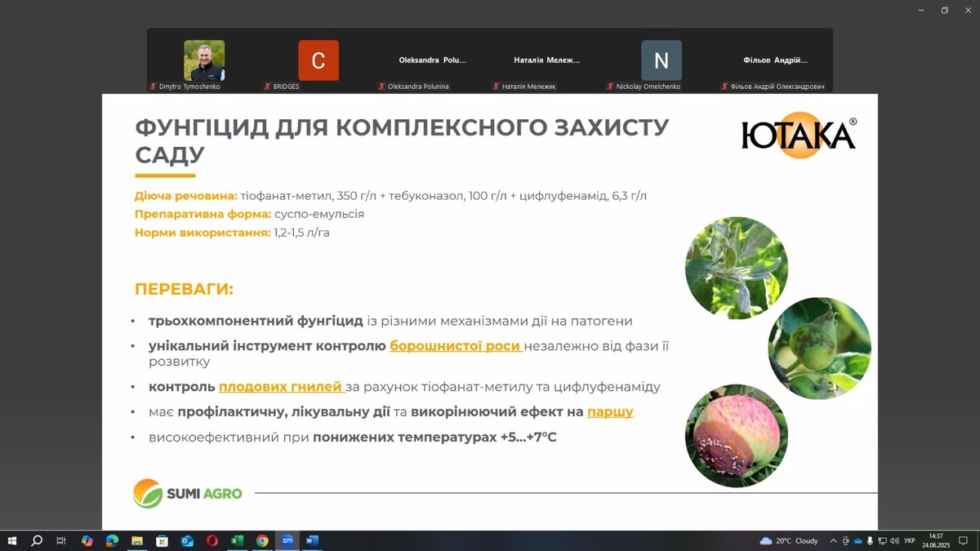Screen dimensions: 980x551
Task: Select Наталія Мележик's participant tile
Action: (x=547, y=60)
